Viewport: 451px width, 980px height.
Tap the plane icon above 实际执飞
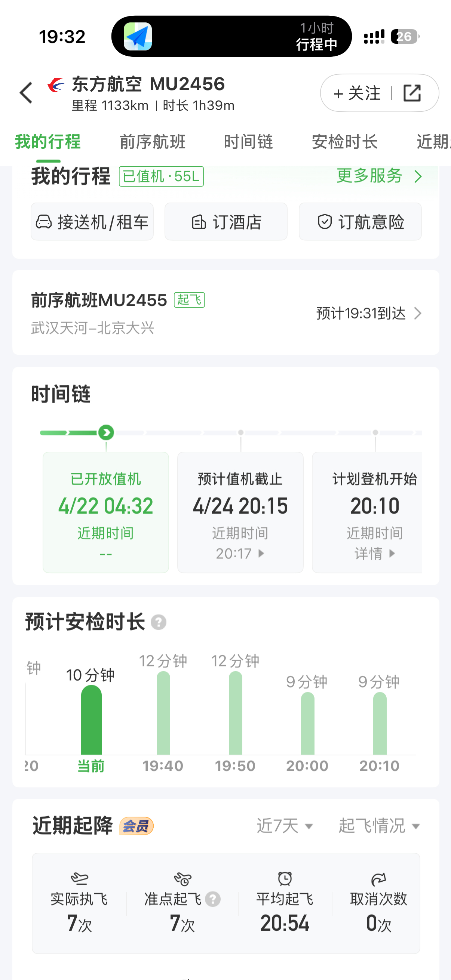79,878
